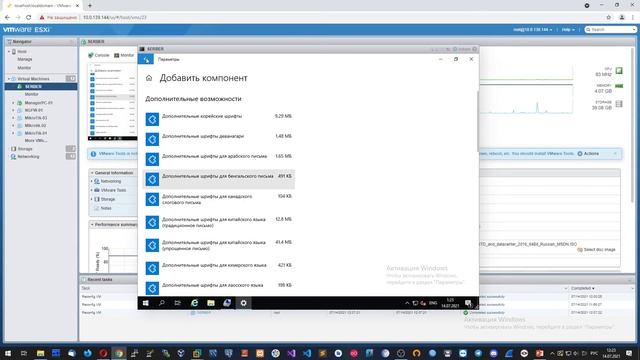Expand the Mikrotik-03 VM node
The height and width of the screenshot is (360, 640).
pyautogui.click(x=13, y=118)
